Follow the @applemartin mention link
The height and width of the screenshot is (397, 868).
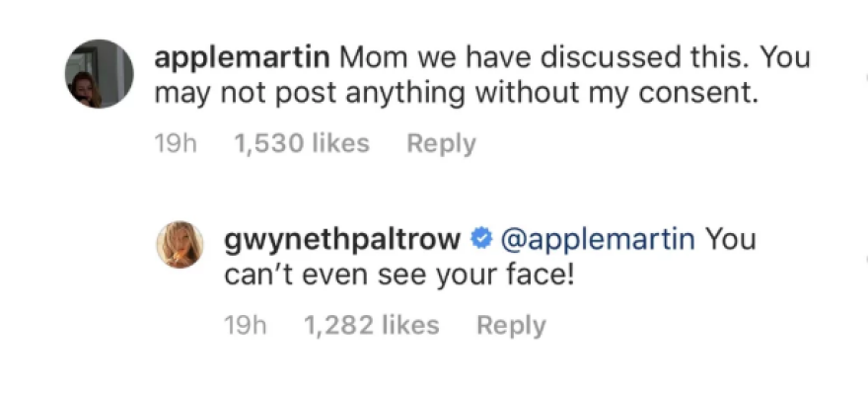[598, 239]
